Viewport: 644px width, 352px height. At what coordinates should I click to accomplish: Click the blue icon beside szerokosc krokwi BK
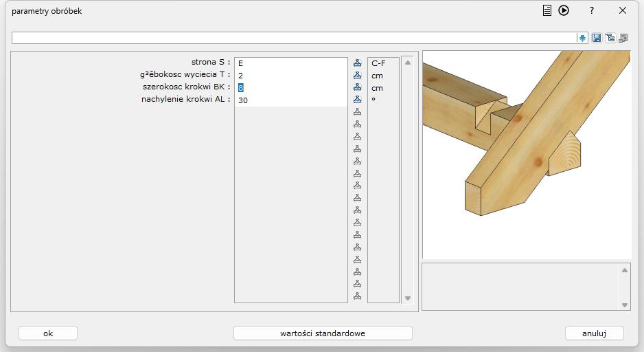(x=357, y=88)
